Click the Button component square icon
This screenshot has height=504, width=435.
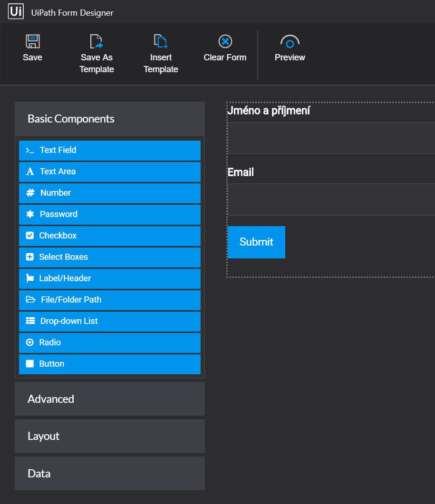[x=29, y=363]
